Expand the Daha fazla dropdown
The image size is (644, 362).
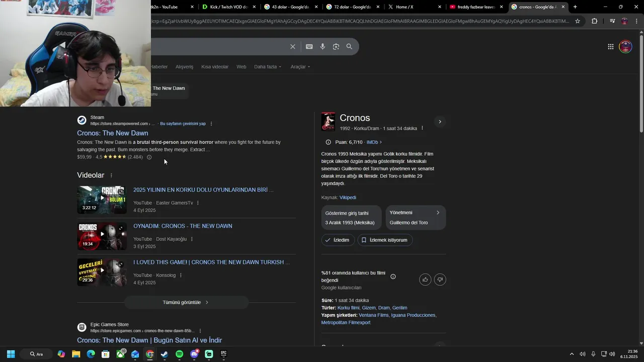(268, 67)
